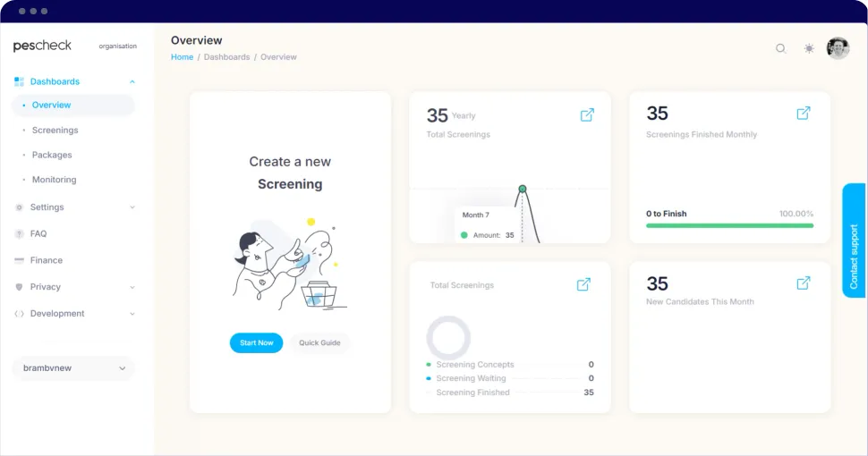868x456 pixels.
Task: Open Screenings Finished Monthly external link icon
Action: coord(804,114)
